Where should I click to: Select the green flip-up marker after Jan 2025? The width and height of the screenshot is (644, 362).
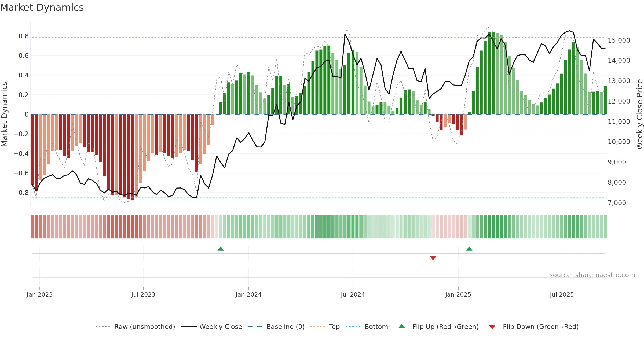(x=469, y=249)
